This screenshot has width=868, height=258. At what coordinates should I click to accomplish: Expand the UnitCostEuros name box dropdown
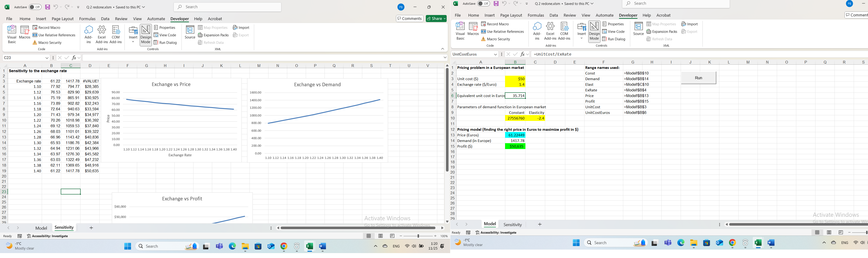pos(495,54)
